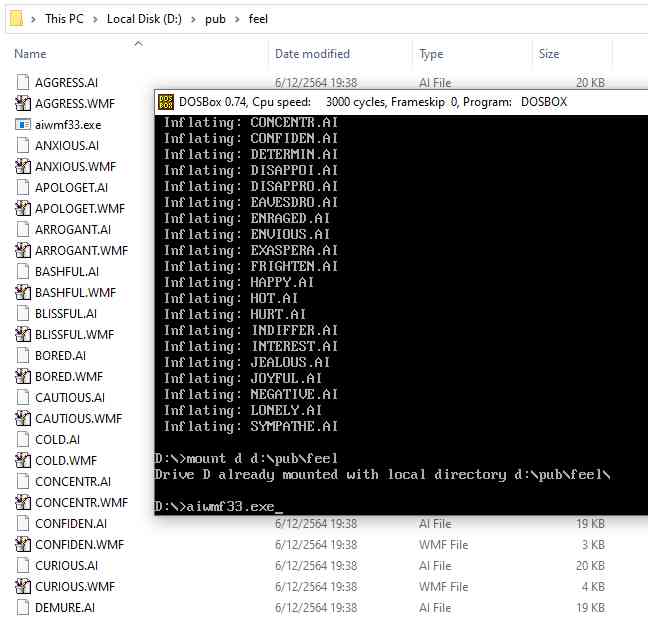The width and height of the screenshot is (648, 625).
Task: Click the DOSBox icon in title bar
Action: 165,102
